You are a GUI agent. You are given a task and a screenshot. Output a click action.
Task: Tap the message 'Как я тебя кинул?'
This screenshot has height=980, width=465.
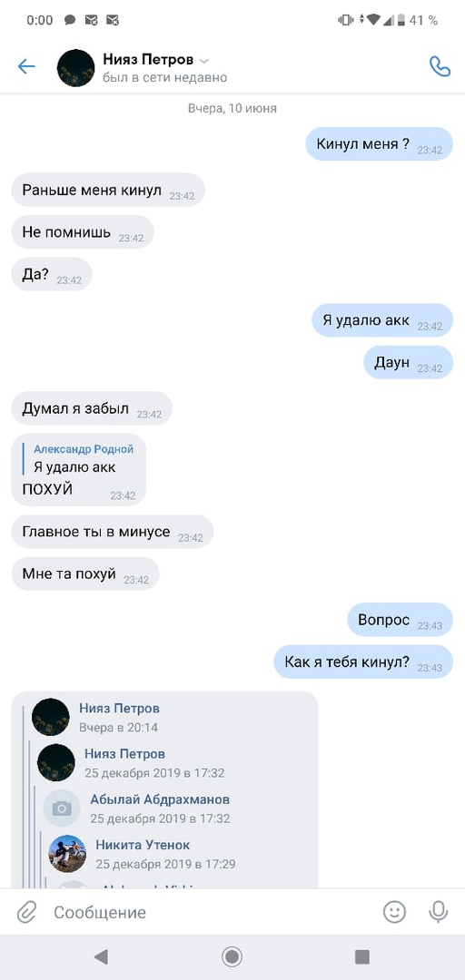[363, 661]
